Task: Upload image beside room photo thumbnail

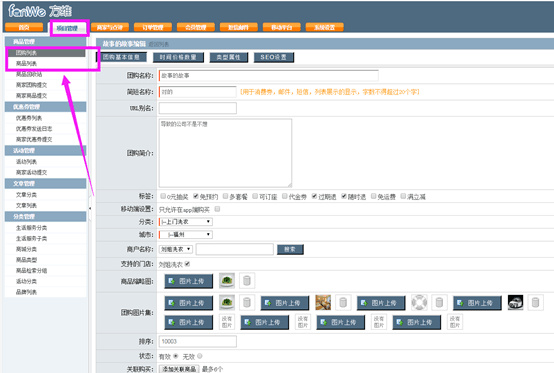Action: pos(285,303)
